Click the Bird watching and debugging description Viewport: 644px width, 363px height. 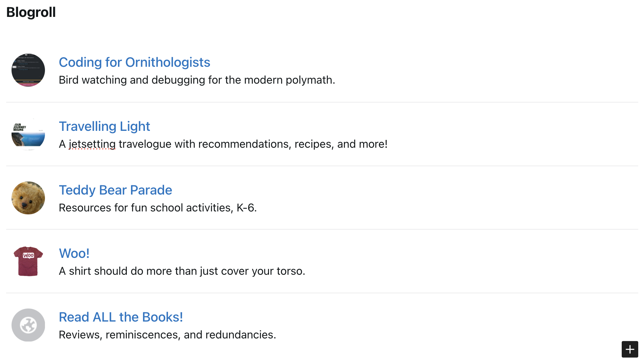[197, 80]
